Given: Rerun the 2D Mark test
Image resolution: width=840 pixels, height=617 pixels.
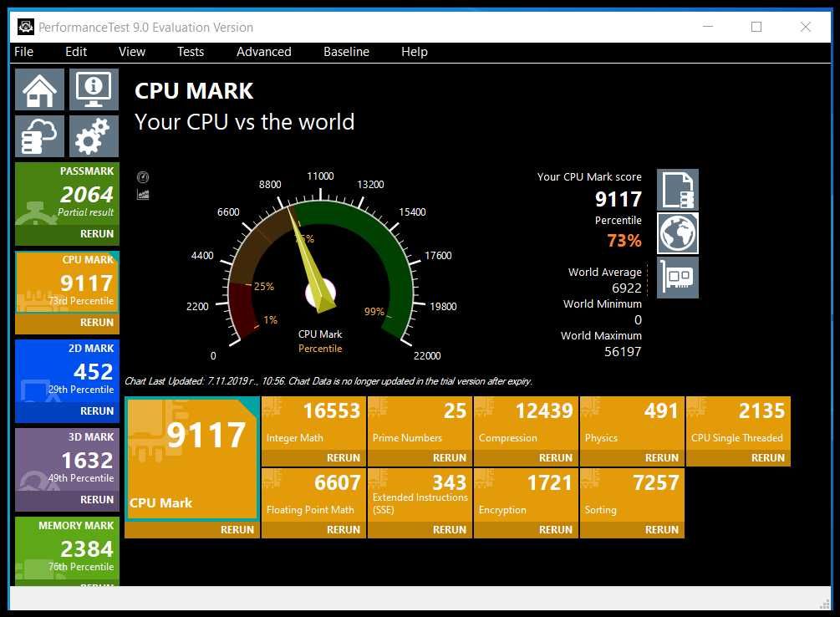Looking at the screenshot, I should tap(97, 410).
